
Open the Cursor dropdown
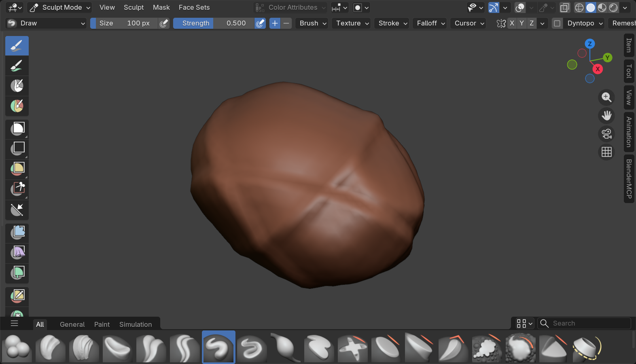[469, 23]
